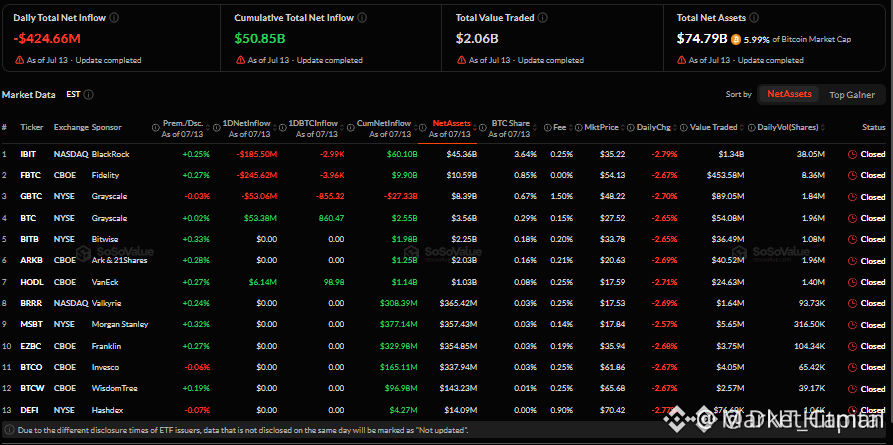Click the clock icon in HODL row status
The width and height of the screenshot is (893, 445).
(x=853, y=282)
